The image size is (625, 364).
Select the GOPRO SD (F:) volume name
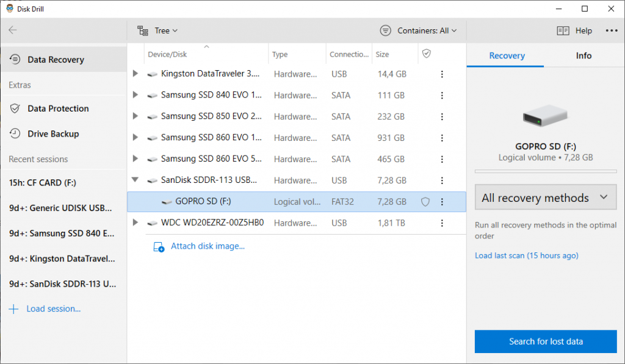point(203,202)
